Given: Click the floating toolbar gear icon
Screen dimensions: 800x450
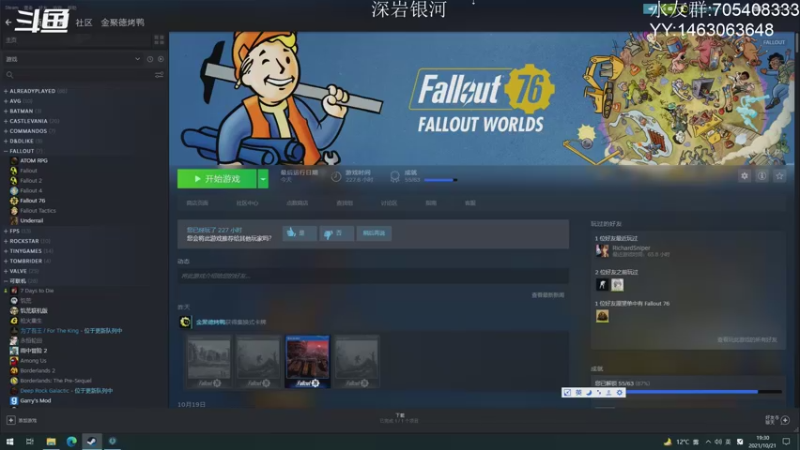Looking at the screenshot, I should pyautogui.click(x=619, y=392).
